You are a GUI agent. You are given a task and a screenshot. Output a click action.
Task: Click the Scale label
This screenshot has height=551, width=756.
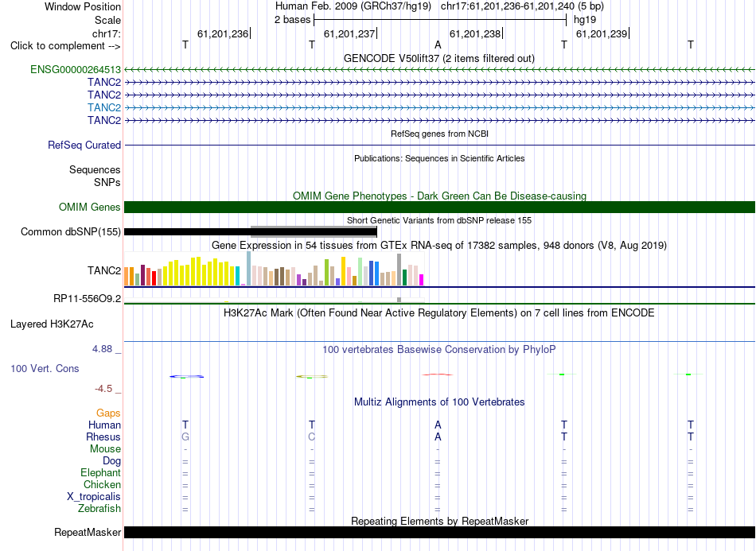tap(108, 20)
